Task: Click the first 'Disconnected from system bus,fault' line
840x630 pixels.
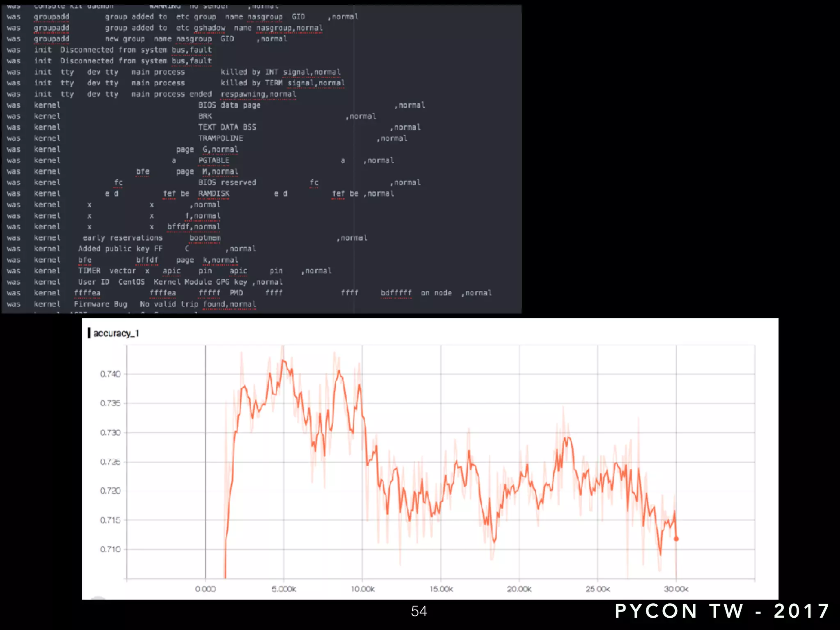Action: point(135,50)
